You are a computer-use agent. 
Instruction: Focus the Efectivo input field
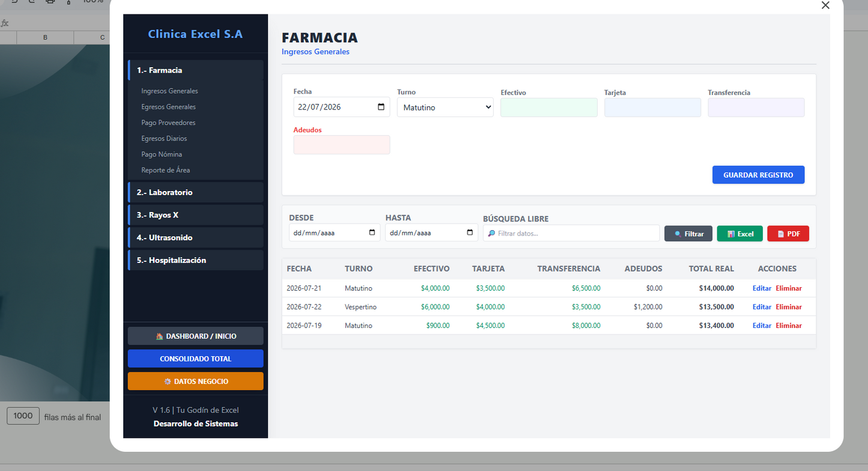click(549, 108)
